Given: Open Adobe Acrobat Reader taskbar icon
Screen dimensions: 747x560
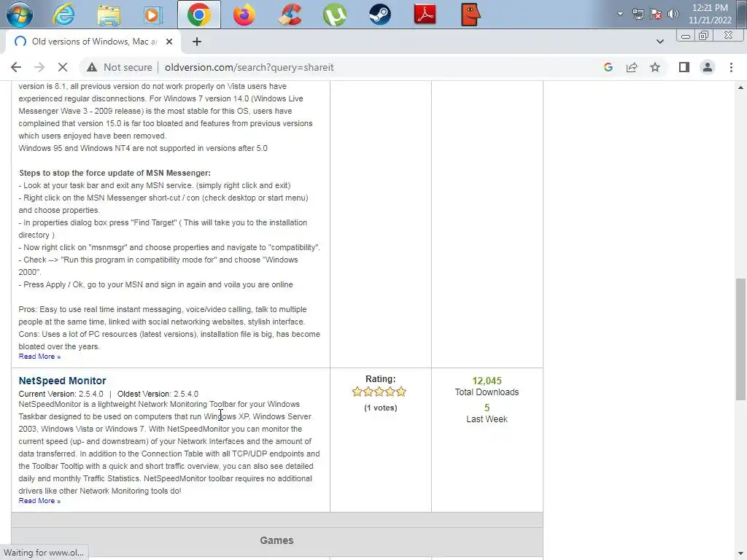Looking at the screenshot, I should 425,15.
